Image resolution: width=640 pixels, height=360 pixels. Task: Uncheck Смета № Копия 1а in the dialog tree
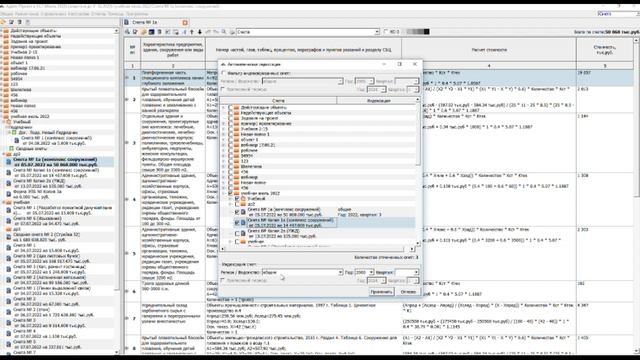237,222
